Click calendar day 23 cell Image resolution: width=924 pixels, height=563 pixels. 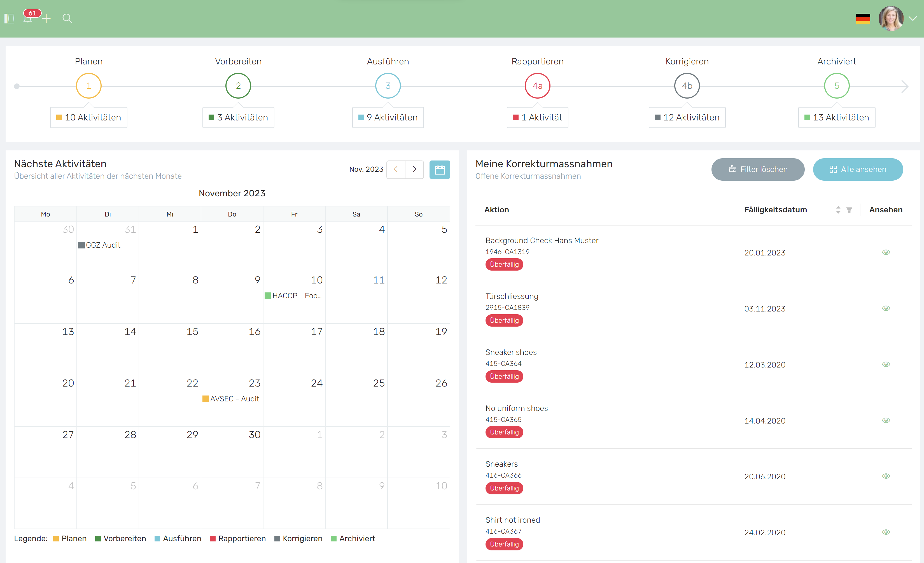click(232, 401)
